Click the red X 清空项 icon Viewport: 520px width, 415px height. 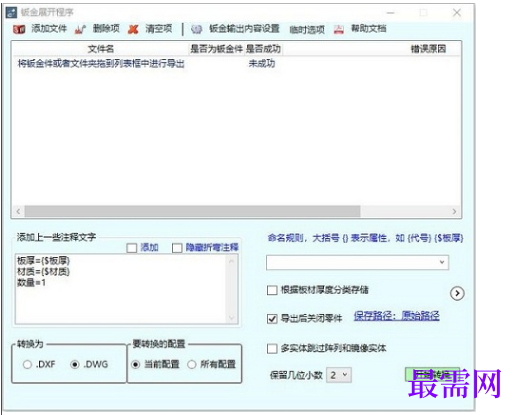coord(133,30)
